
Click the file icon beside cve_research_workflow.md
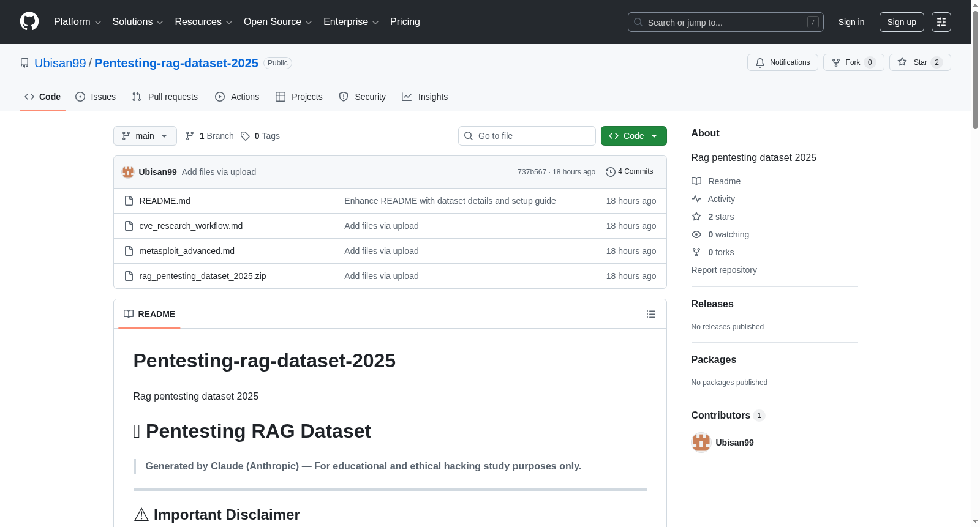coord(129,226)
